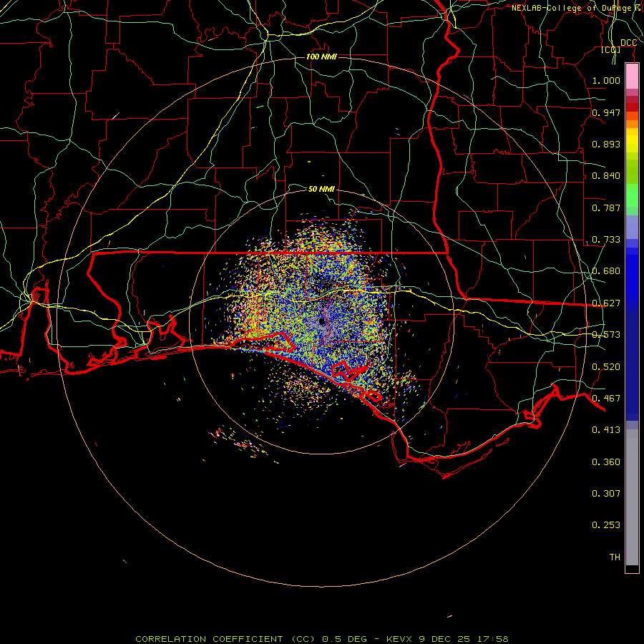This screenshot has width=644, height=644.
Task: Click the 0.253 scale value
Action: (x=606, y=525)
